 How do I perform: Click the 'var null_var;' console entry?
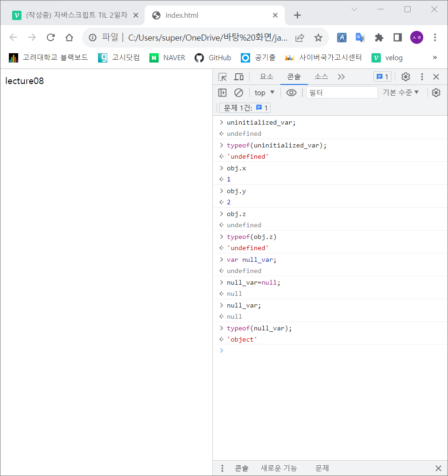point(252,260)
